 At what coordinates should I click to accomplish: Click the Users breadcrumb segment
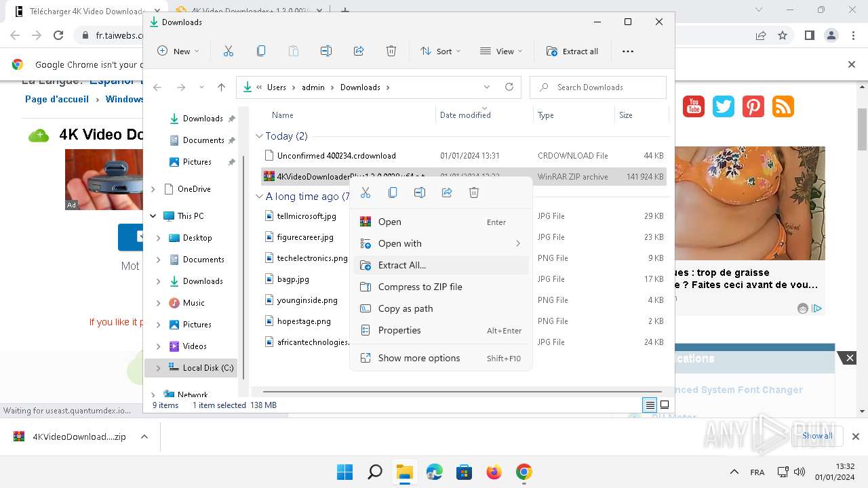click(x=277, y=87)
